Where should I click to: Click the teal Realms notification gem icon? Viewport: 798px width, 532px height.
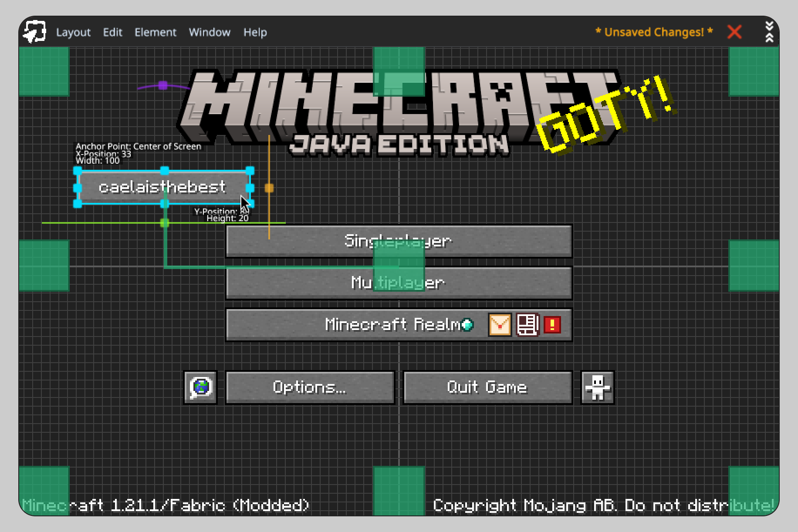tap(467, 325)
